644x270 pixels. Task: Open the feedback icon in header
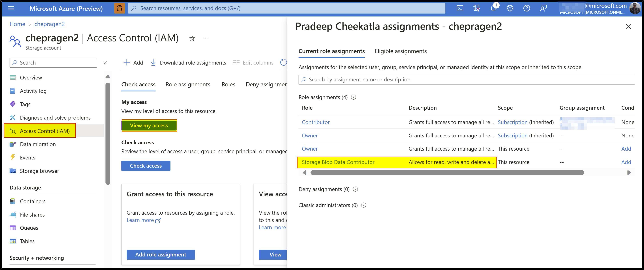543,8
